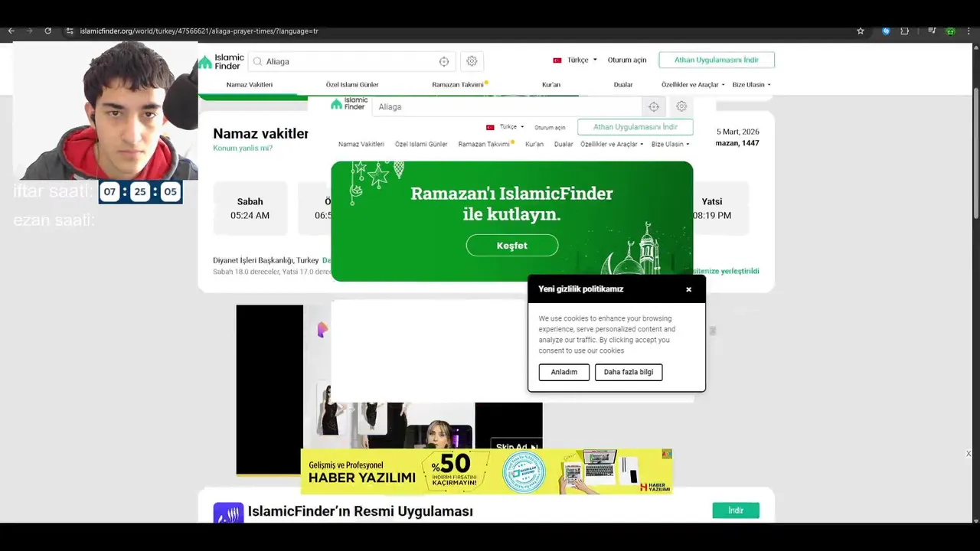
Task: Reload the page with the refresh icon
Action: [47, 31]
